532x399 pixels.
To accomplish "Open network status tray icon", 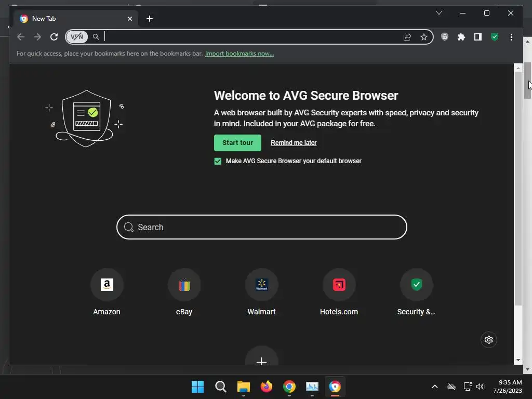I will 468,387.
